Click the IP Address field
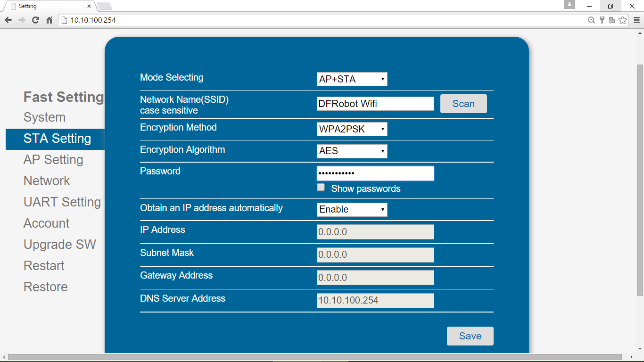 point(375,232)
